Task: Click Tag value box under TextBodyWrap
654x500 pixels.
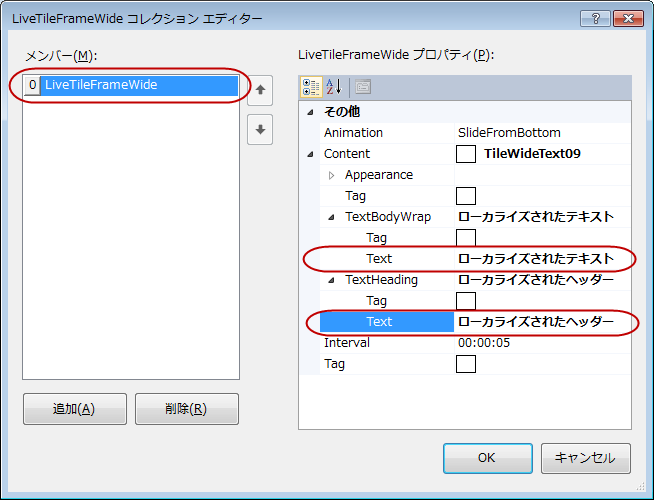Action: [465, 238]
